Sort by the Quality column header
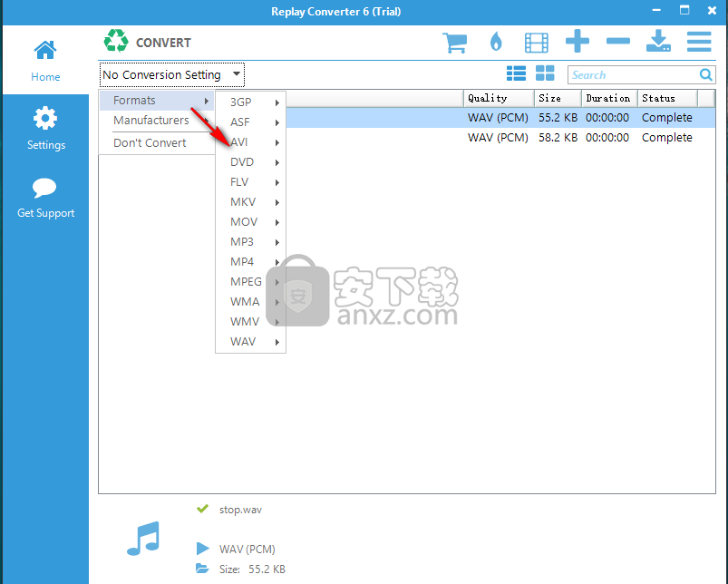This screenshot has width=728, height=584. pos(499,99)
